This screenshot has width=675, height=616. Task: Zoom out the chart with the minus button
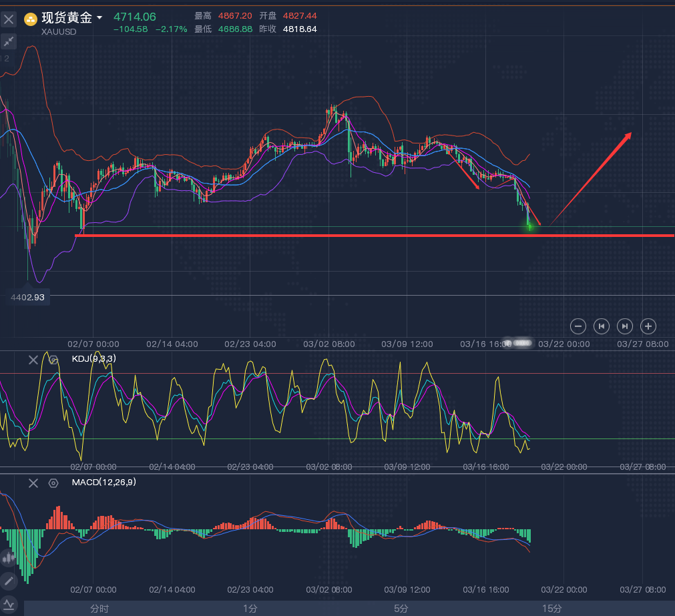pos(579,326)
